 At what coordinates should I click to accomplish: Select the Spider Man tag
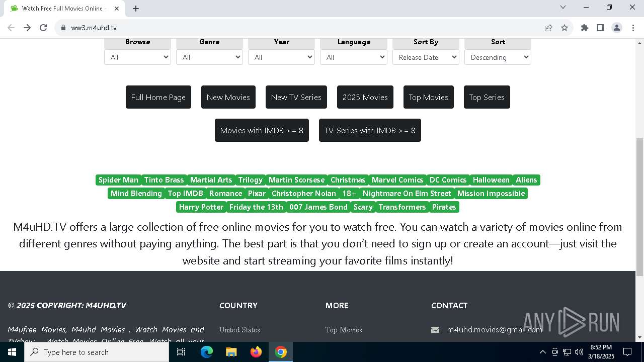pyautogui.click(x=118, y=180)
